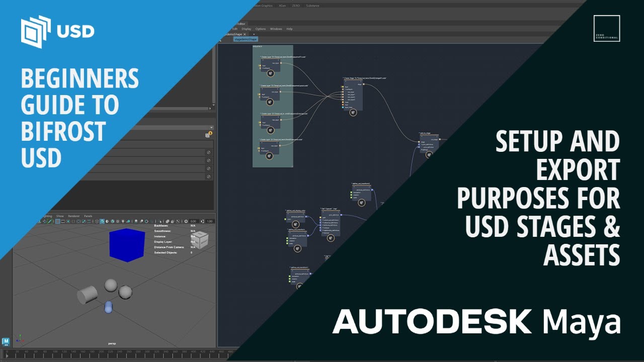Switch to the XGen shelf tab
Viewport: 644px width, 362px height.
click(x=282, y=6)
